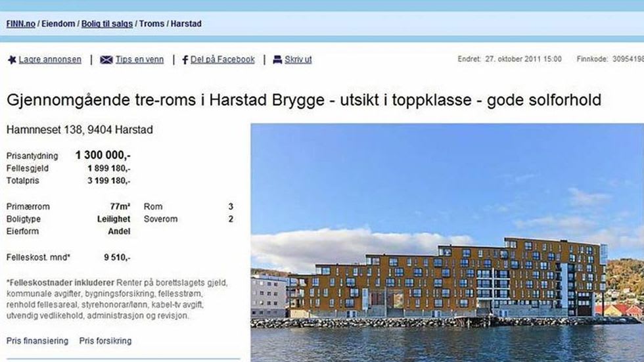Click the Finnkode number text
Screen dimensions: 644x362
click(x=628, y=59)
